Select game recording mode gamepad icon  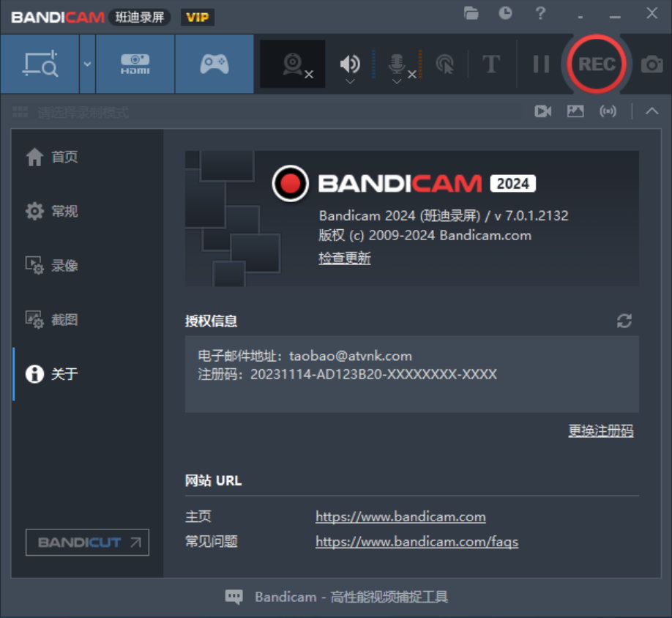pyautogui.click(x=214, y=64)
